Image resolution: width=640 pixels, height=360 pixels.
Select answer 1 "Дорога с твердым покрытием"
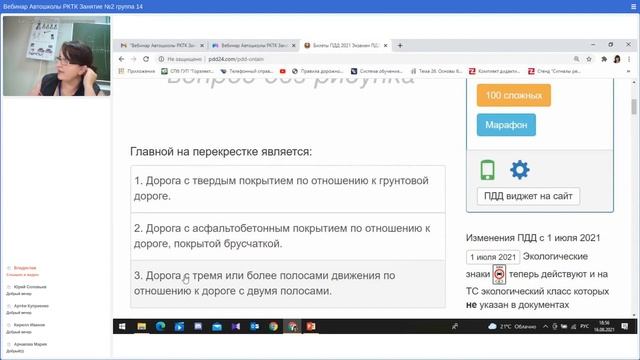[x=288, y=189]
